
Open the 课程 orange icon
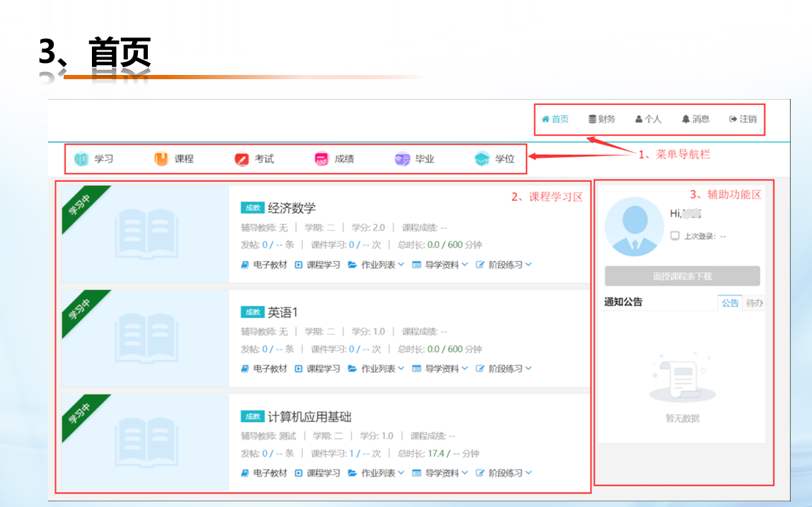click(161, 159)
